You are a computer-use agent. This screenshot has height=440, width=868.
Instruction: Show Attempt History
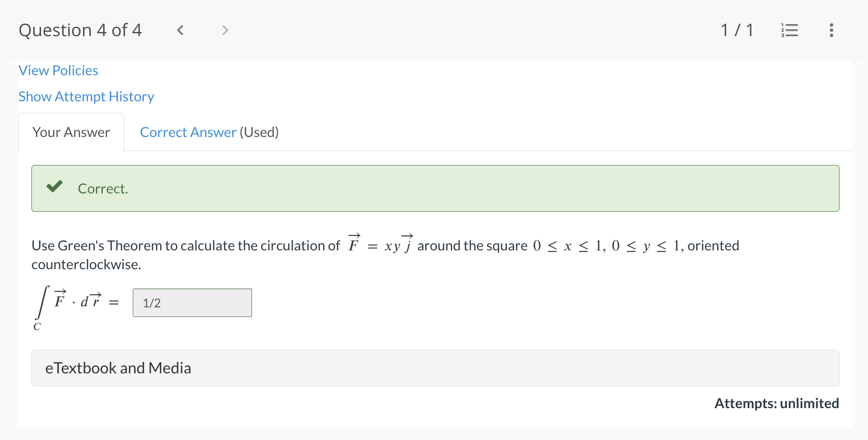86,96
